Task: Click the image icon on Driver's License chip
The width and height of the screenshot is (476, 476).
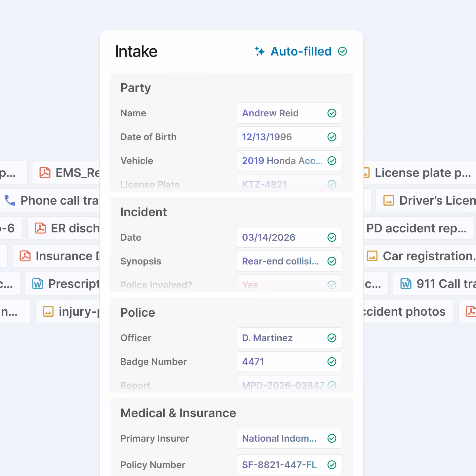Action: pos(389,200)
